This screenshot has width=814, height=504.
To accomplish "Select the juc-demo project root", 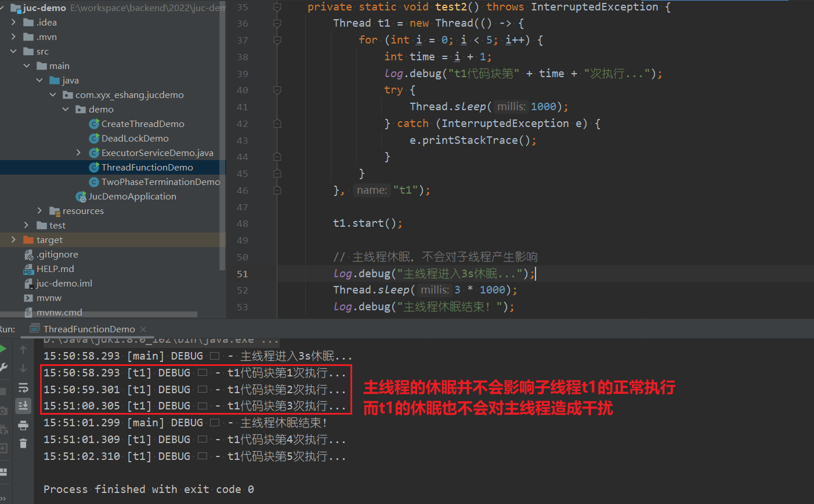I will click(45, 8).
